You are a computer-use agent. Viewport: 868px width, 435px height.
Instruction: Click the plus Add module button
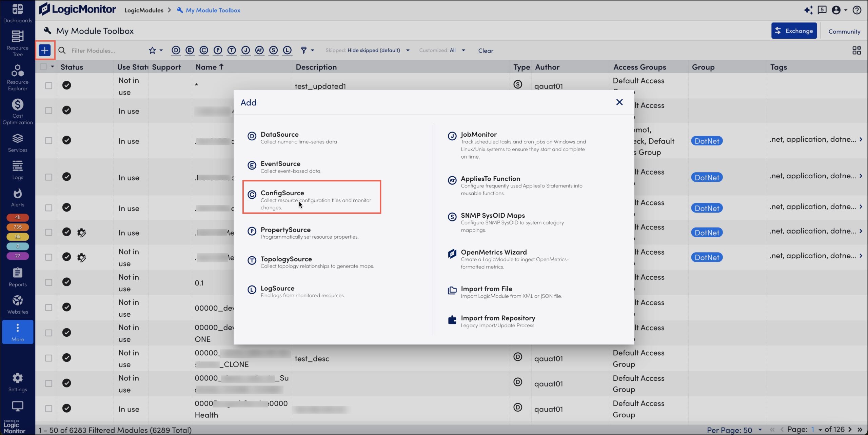45,50
